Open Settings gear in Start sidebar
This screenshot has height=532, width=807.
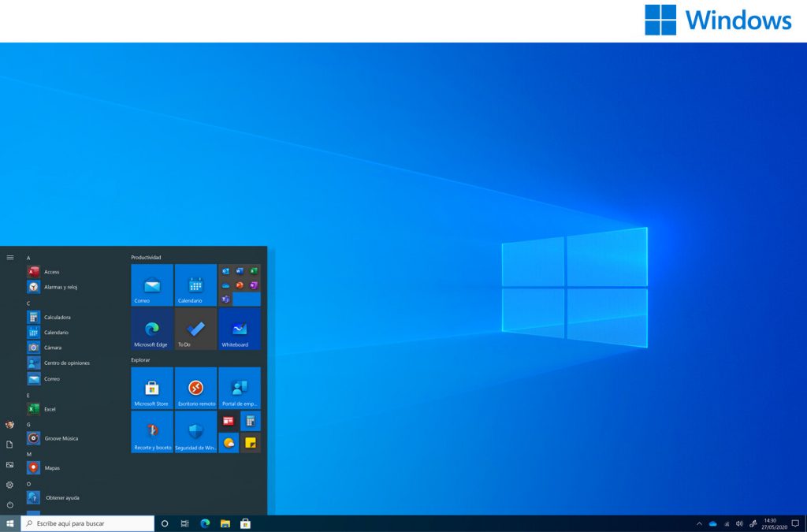[x=9, y=485]
